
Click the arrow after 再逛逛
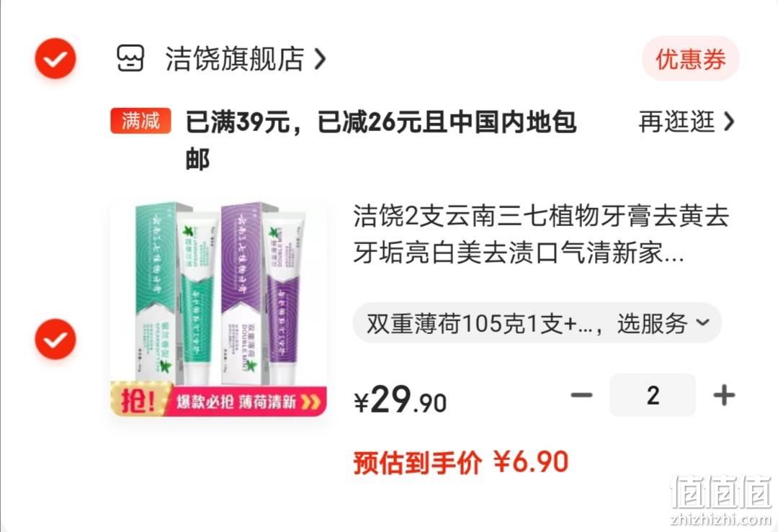tap(728, 122)
